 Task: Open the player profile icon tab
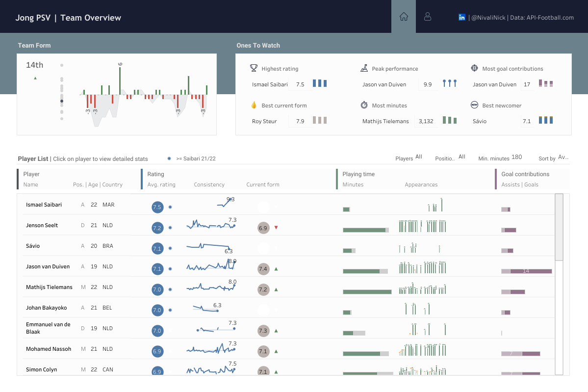[428, 17]
